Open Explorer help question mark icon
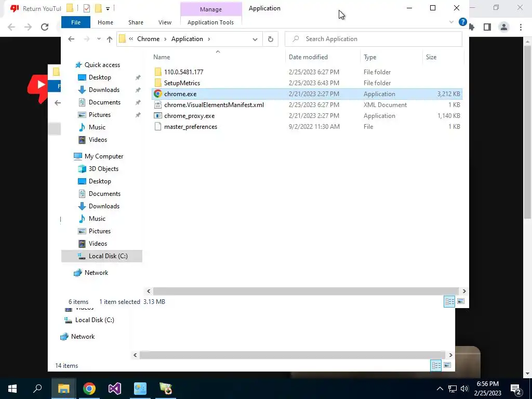Image resolution: width=532 pixels, height=399 pixels. (x=462, y=22)
